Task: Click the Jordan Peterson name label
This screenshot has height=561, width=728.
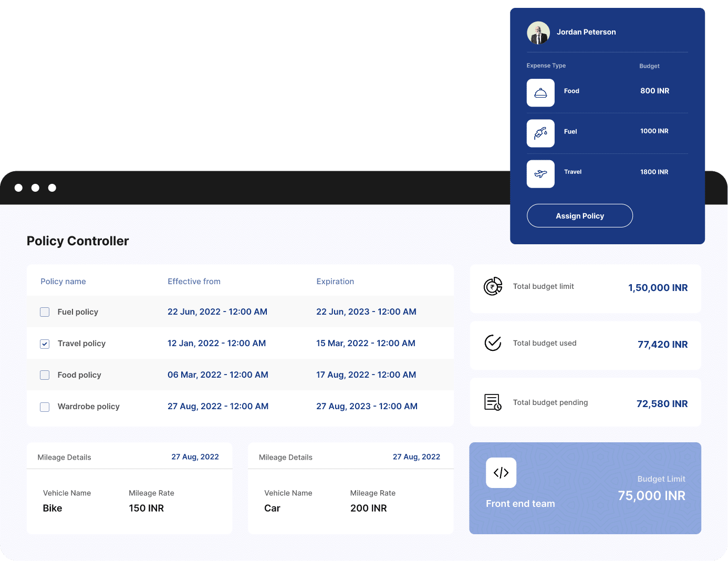Action: tap(586, 32)
